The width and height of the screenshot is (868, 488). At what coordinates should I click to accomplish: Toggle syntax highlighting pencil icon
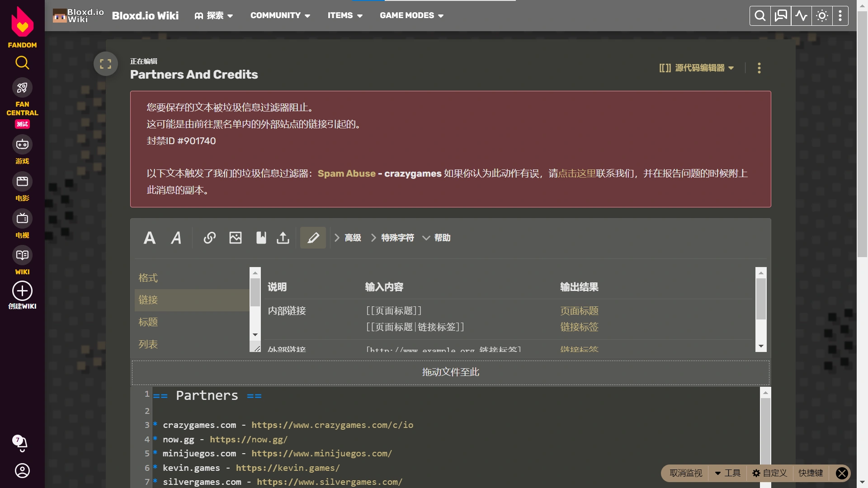(313, 238)
